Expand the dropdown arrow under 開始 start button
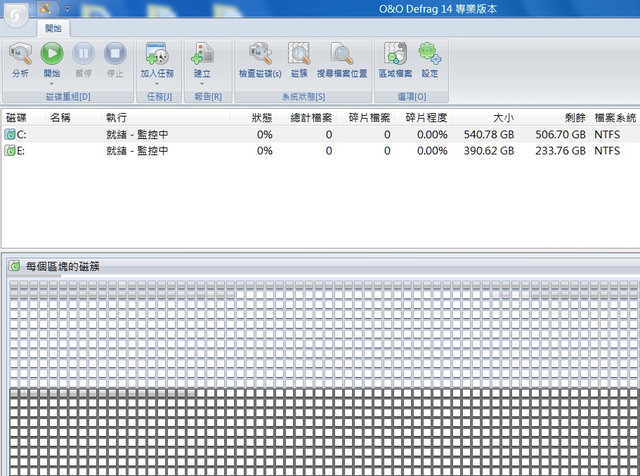 (52, 84)
